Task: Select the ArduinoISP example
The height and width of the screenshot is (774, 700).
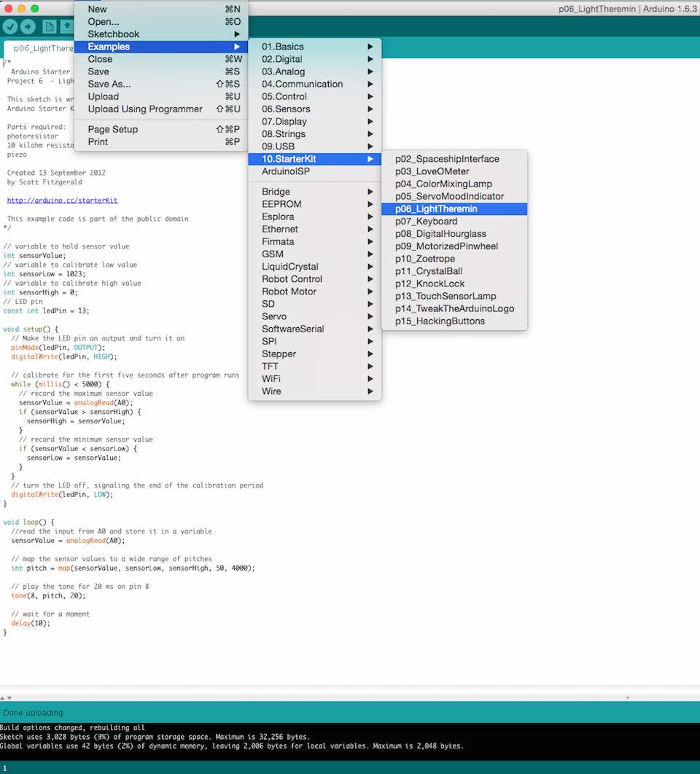Action: pyautogui.click(x=315, y=171)
